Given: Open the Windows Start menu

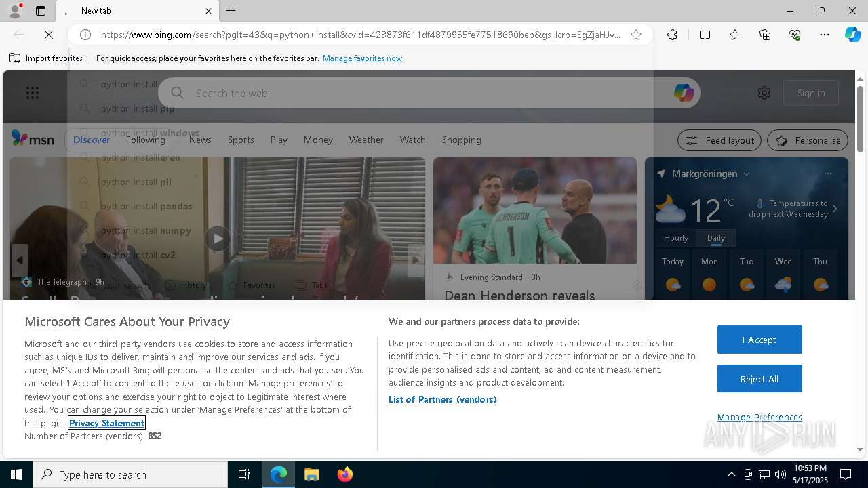Looking at the screenshot, I should pyautogui.click(x=16, y=474).
